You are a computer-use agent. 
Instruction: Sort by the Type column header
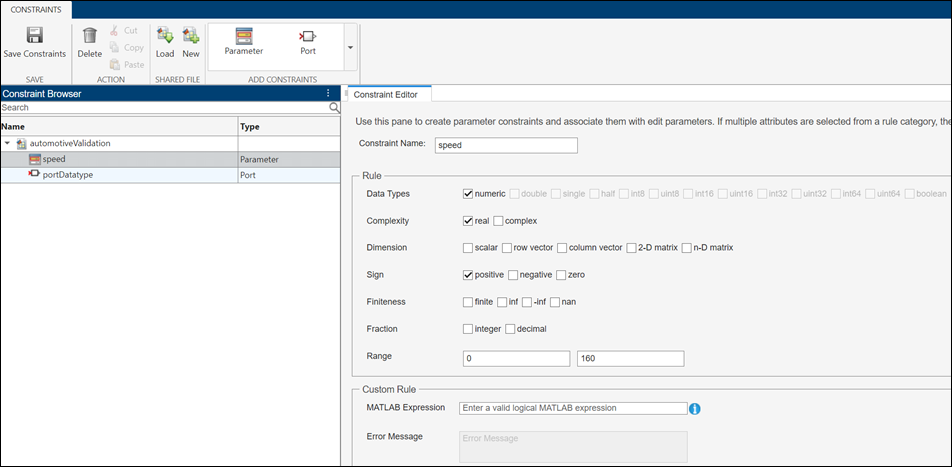point(288,126)
